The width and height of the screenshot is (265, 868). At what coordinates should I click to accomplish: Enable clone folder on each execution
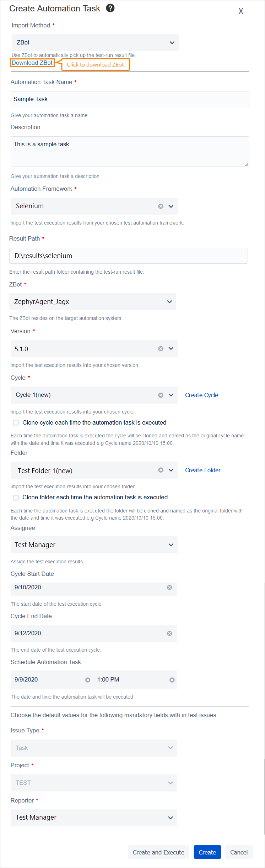tap(16, 497)
